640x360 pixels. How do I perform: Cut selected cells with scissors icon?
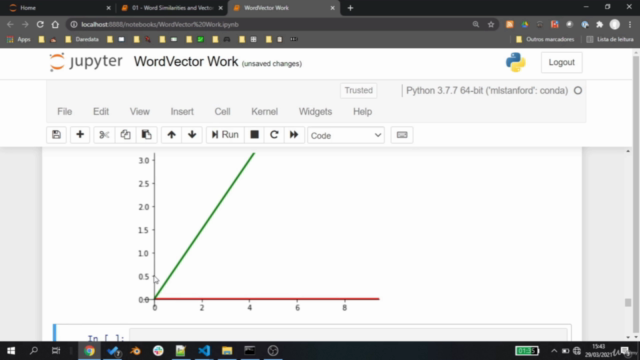(x=104, y=135)
